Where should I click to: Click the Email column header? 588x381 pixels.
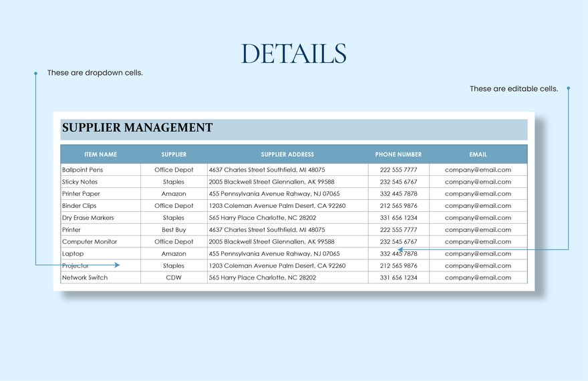478,154
